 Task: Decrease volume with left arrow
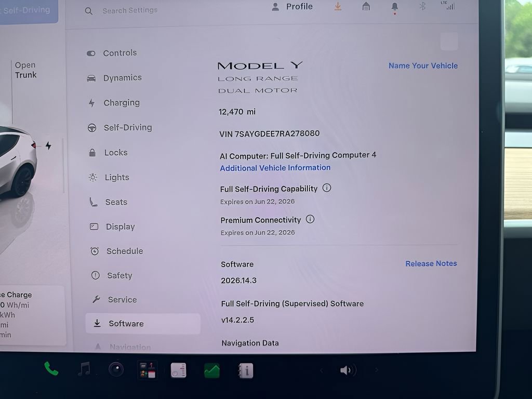tap(321, 370)
